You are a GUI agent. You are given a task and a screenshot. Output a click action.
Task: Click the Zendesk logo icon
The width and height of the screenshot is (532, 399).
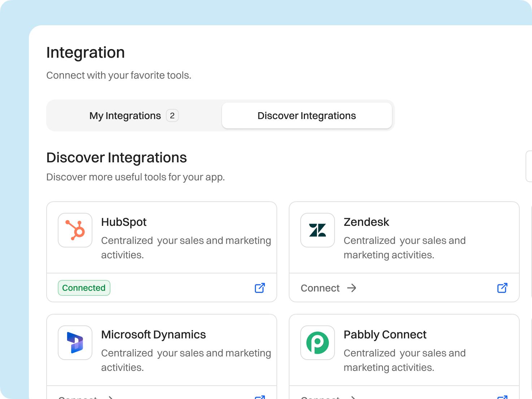pos(317,230)
